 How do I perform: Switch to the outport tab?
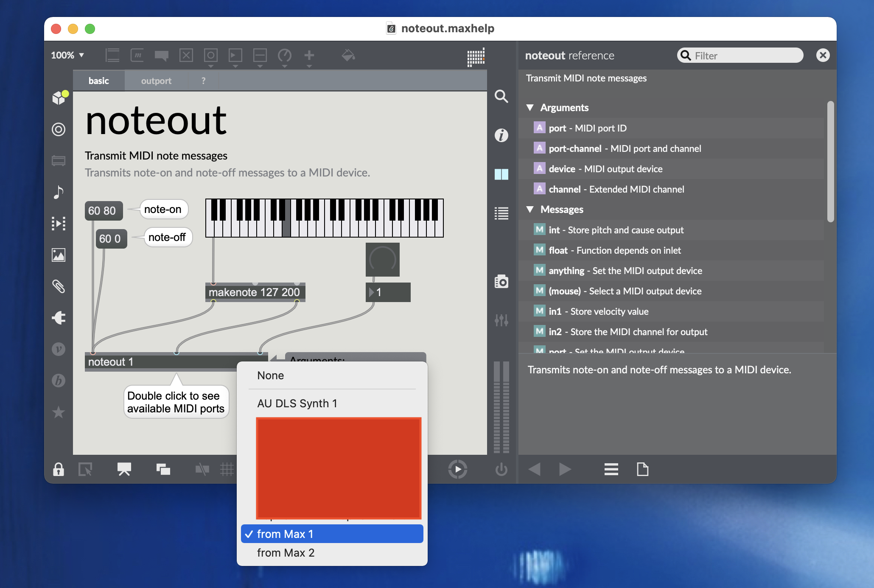[x=156, y=81]
